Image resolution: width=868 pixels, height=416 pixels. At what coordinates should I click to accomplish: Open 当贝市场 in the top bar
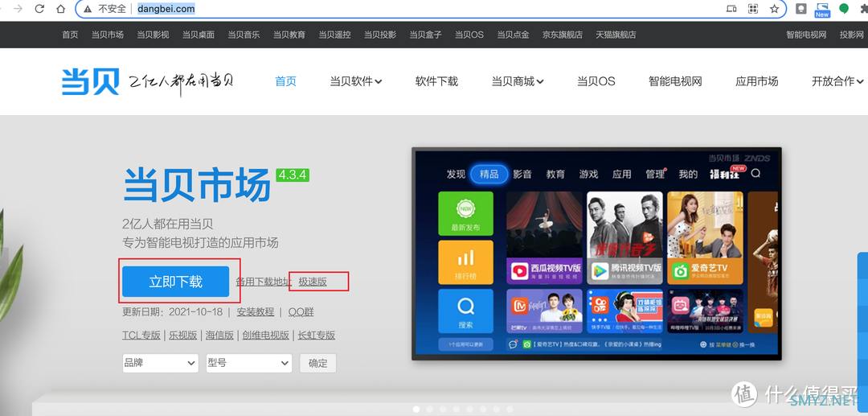[x=108, y=35]
